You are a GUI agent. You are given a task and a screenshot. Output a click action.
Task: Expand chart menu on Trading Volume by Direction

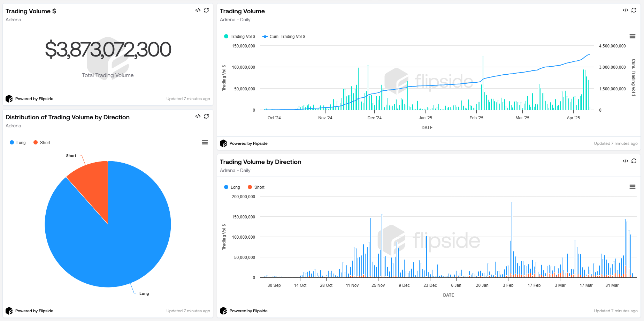pyautogui.click(x=632, y=187)
